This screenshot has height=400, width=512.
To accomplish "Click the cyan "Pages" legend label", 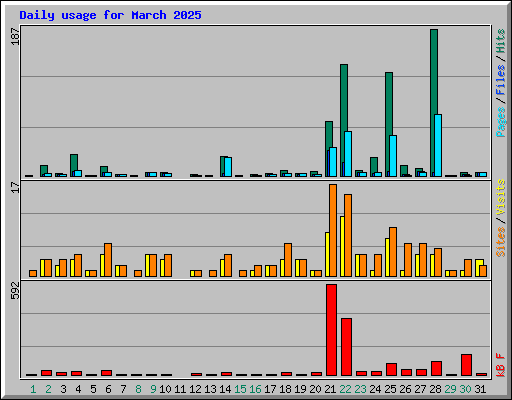I will point(501,122).
